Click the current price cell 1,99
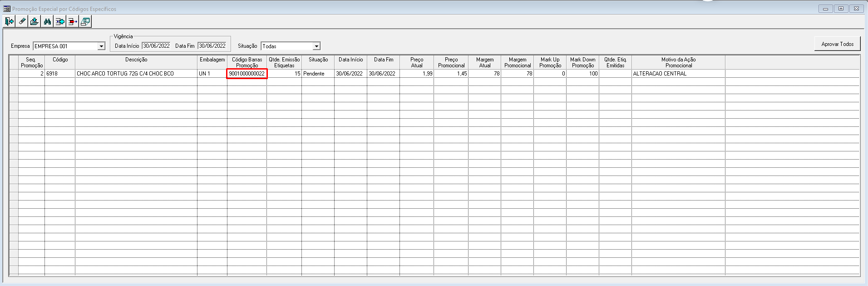This screenshot has height=286, width=868. click(417, 74)
